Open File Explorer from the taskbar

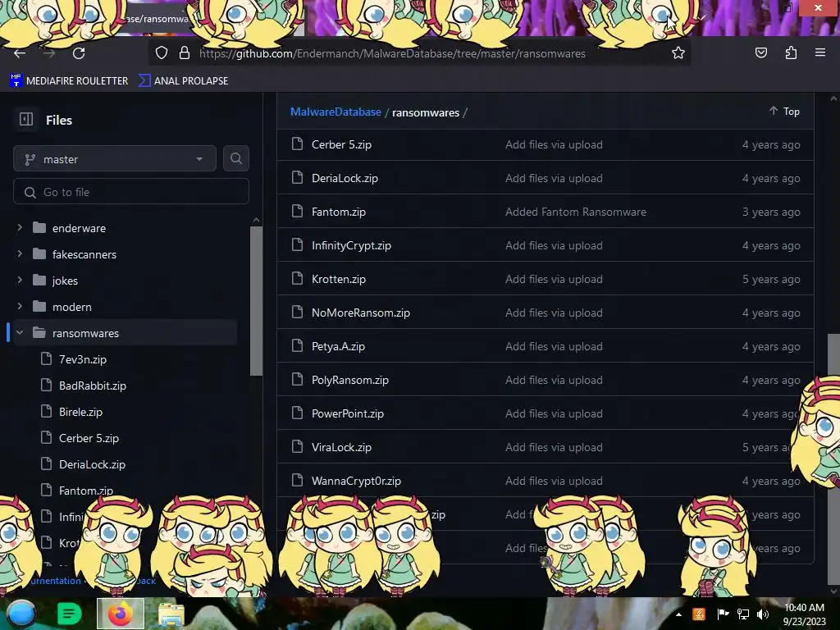point(171,614)
